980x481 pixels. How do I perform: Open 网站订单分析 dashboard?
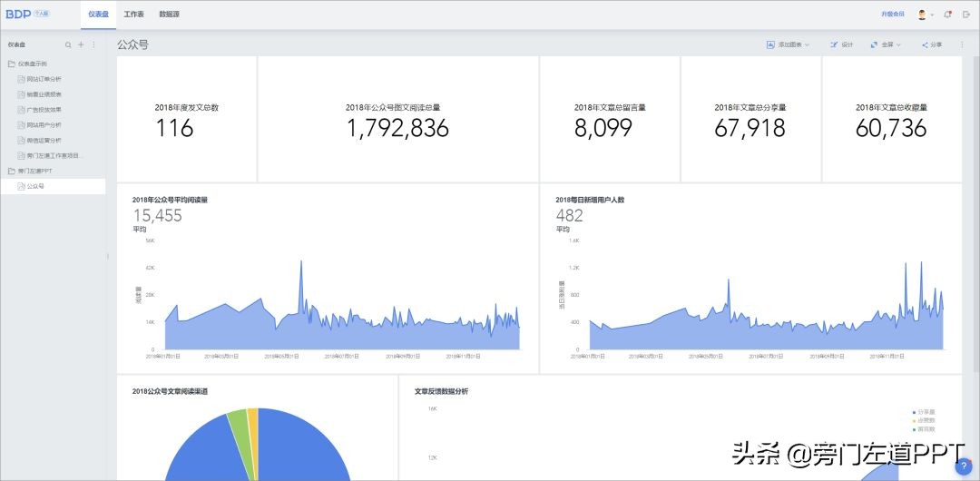click(x=44, y=80)
